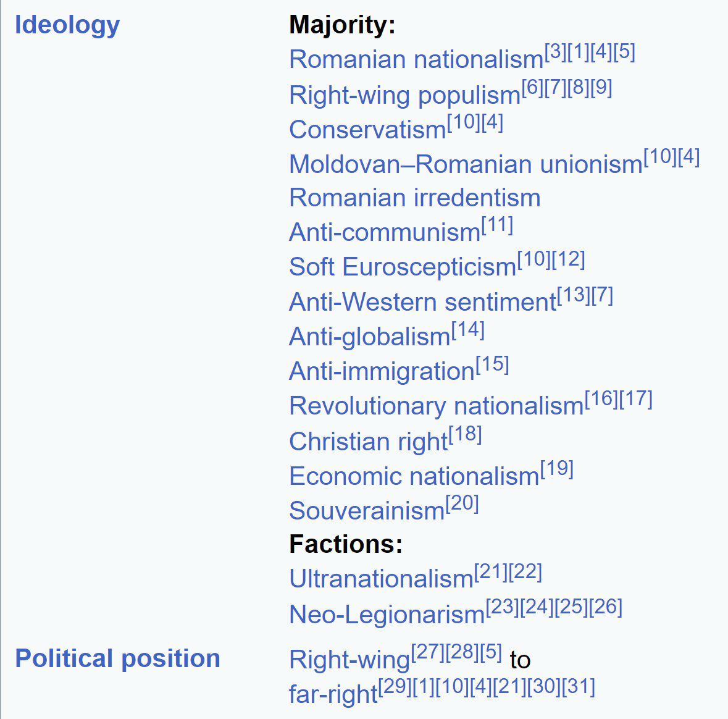Screen dimensions: 728x719
Task: Click the Anti-Western sentiment link
Action: click(422, 302)
